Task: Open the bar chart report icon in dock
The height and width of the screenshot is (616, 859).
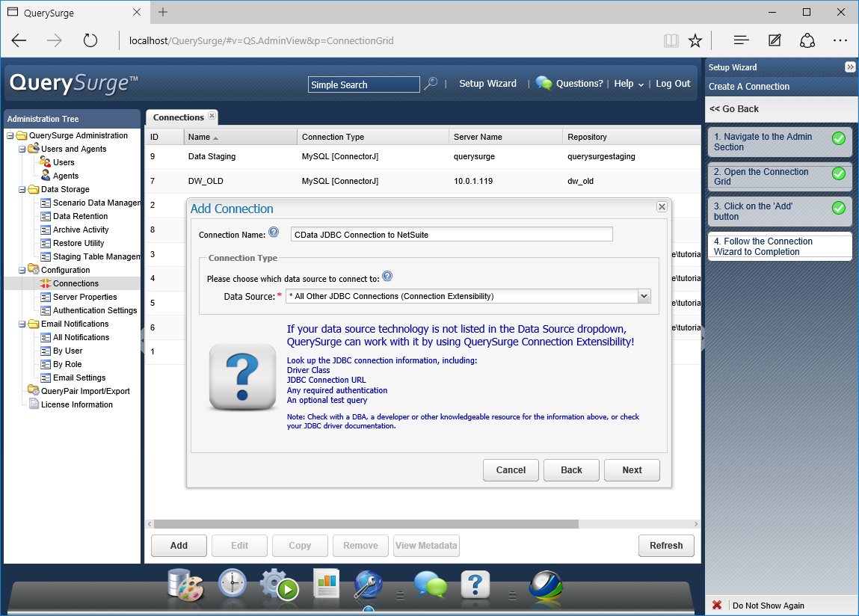Action: click(x=327, y=585)
